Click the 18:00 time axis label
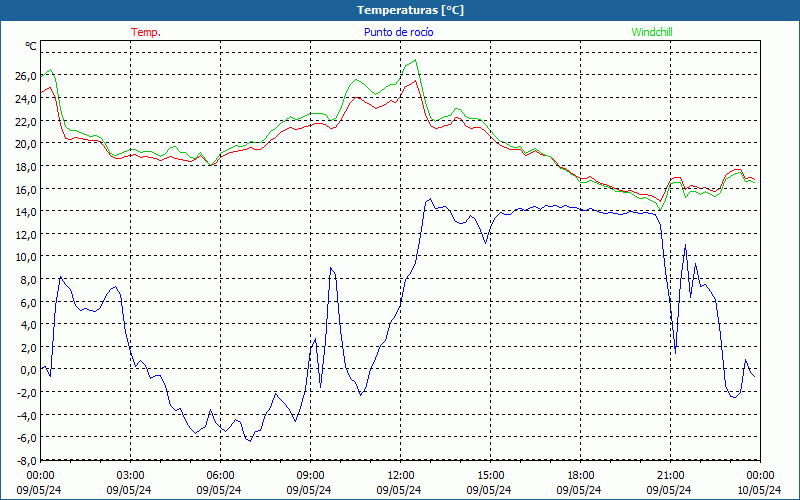 (581, 476)
